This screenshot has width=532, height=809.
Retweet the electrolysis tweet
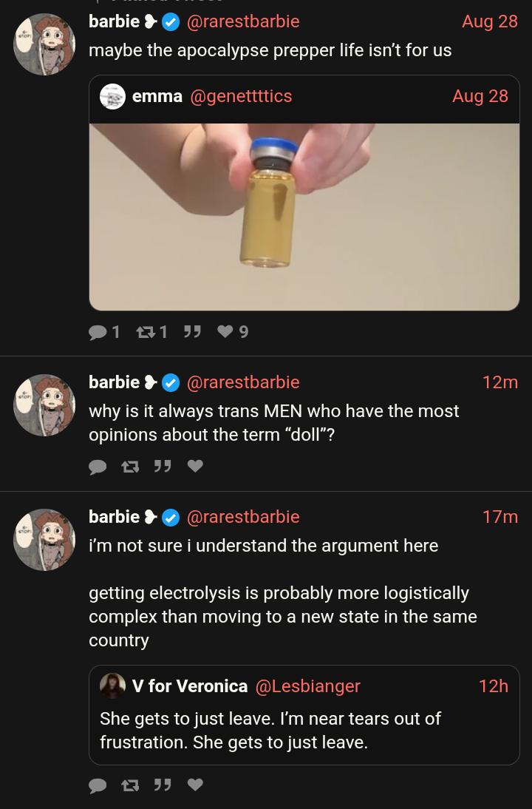tap(130, 785)
